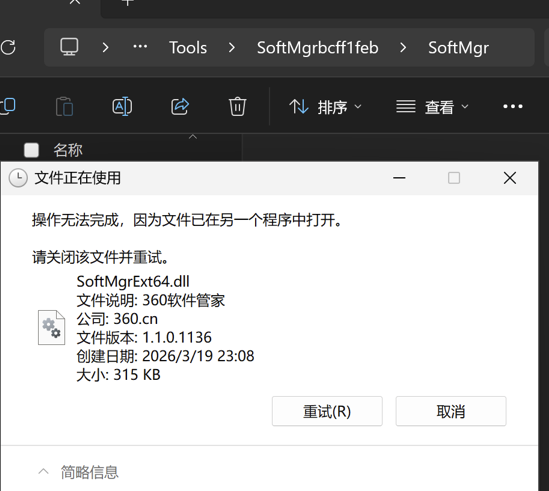Minimize the 文件正在使用 dialog
This screenshot has height=491, width=549.
399,178
